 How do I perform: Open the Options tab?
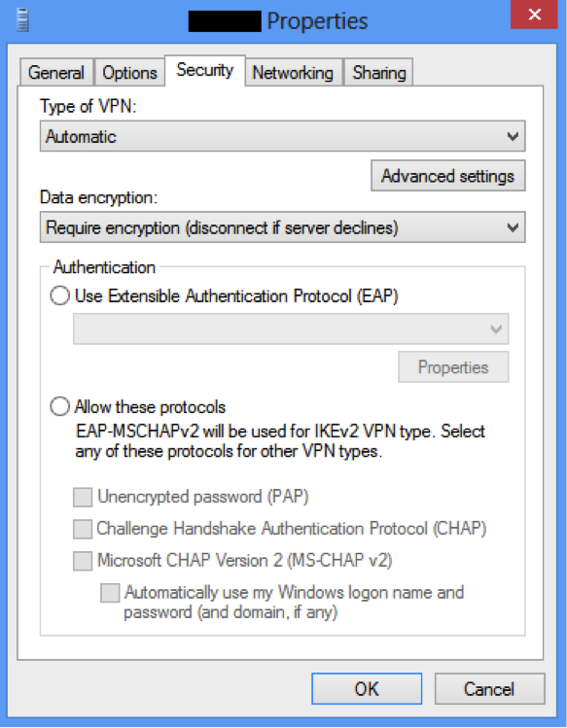[129, 73]
